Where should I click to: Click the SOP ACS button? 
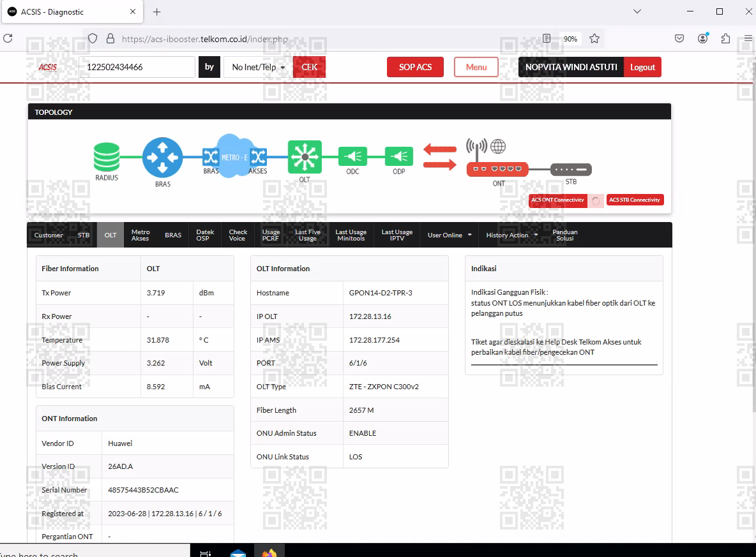tap(415, 67)
